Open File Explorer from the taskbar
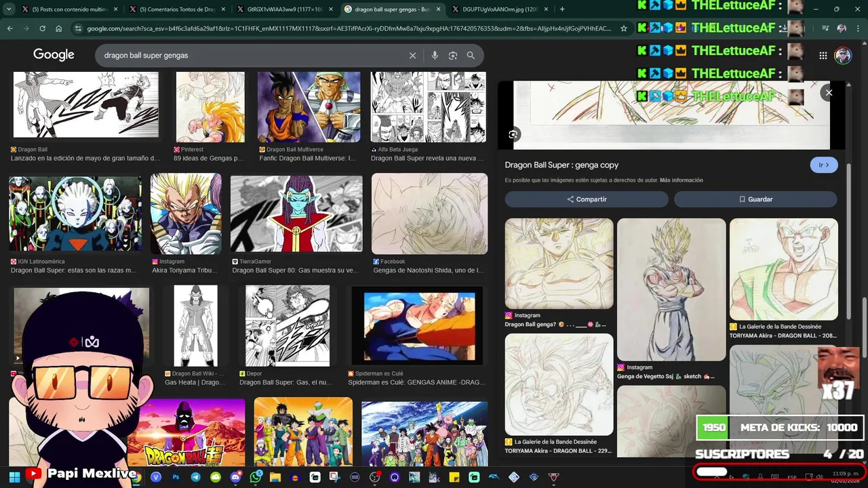This screenshot has width=868, height=488. pos(275,477)
